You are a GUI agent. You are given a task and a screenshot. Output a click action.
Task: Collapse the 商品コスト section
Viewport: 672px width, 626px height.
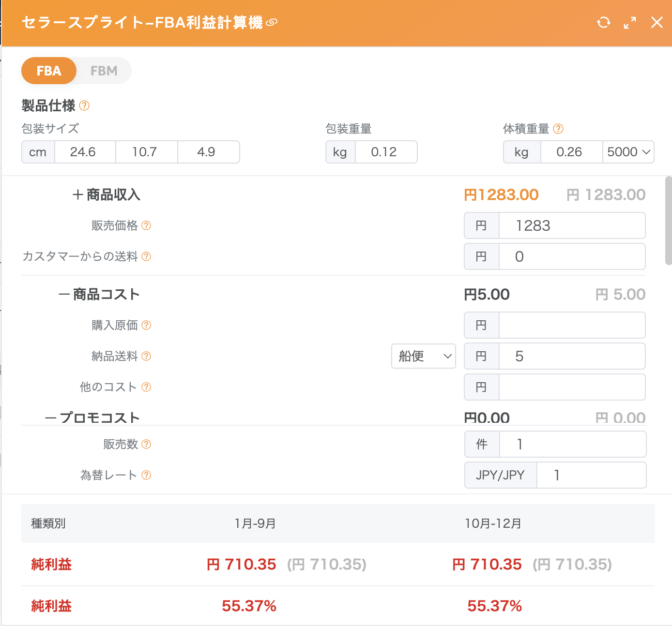coord(64,295)
